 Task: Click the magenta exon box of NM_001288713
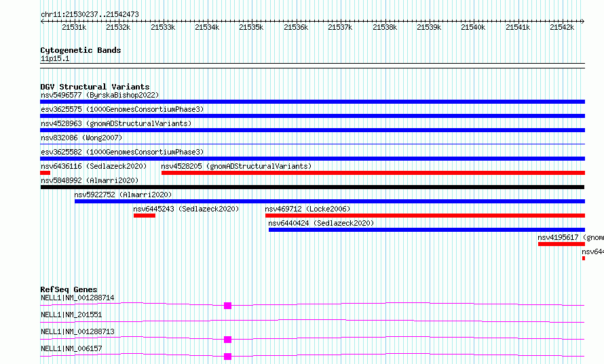pos(227,340)
